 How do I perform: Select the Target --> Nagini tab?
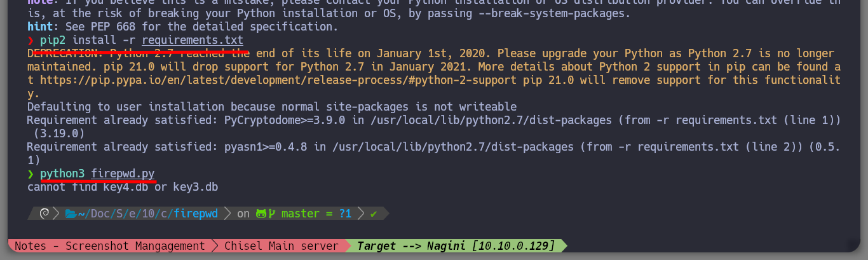point(456,245)
